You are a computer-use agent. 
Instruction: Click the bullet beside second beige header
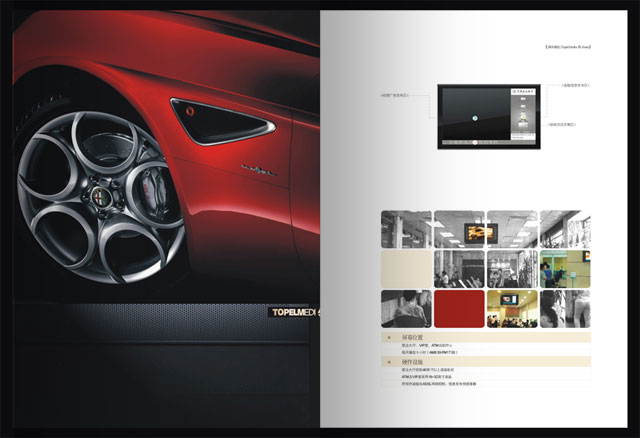click(387, 361)
